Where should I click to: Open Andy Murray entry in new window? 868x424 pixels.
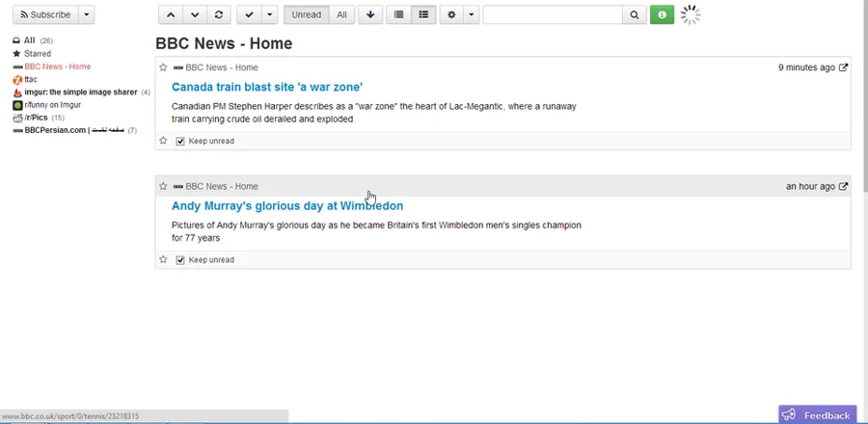pos(843,186)
